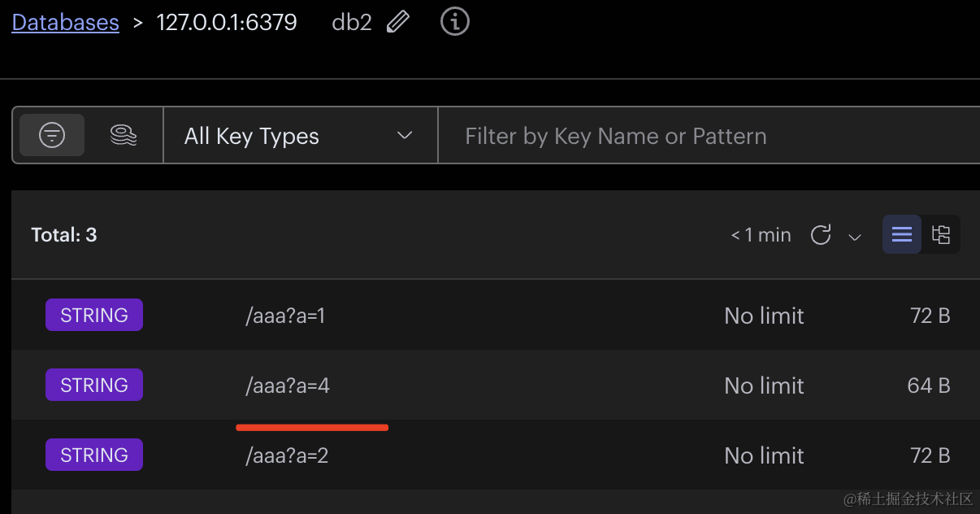Screen dimensions: 980x514
Task: Click the db2 database index label
Action: [x=352, y=22]
